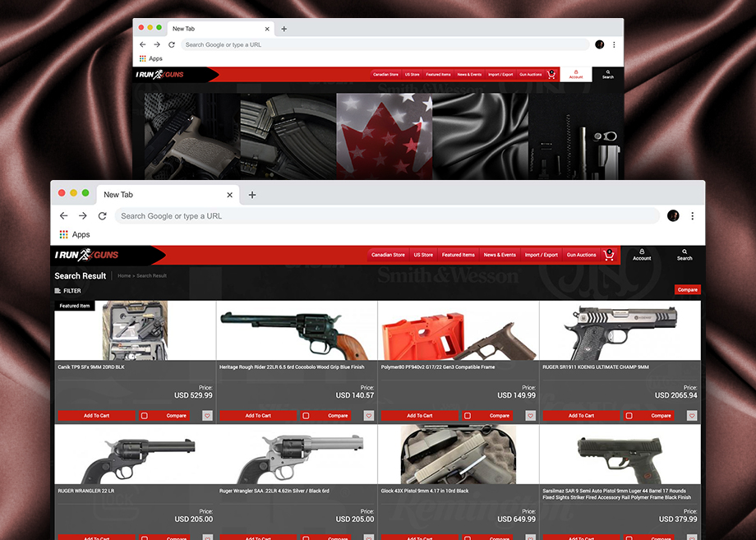Add a new tab in the rear window
This screenshot has height=540, width=756.
tap(284, 29)
